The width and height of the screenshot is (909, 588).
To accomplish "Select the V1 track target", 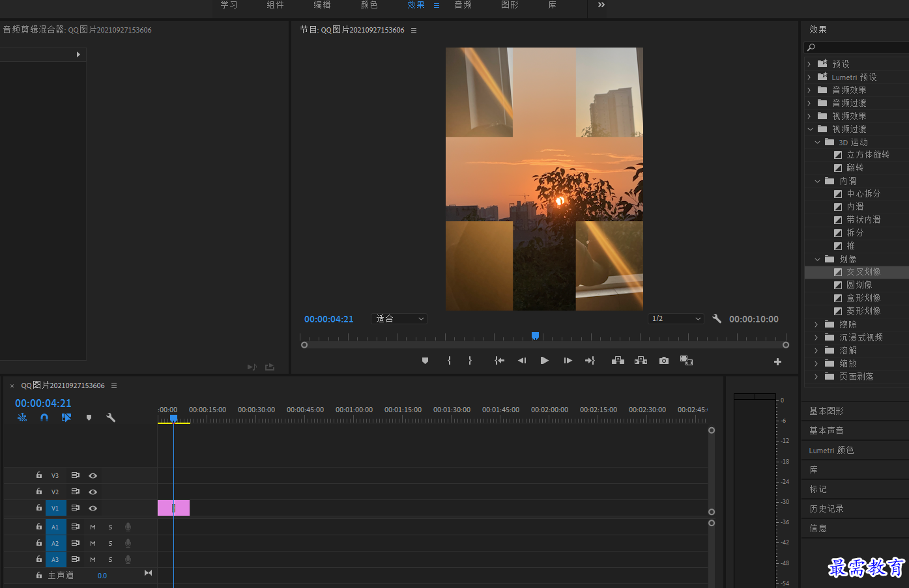I will click(x=55, y=508).
